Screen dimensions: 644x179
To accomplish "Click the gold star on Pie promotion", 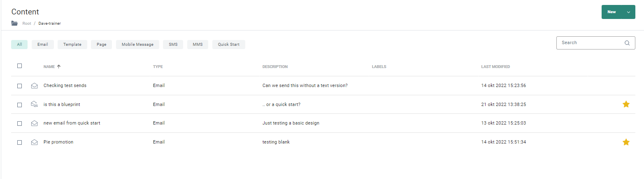I will tap(626, 142).
